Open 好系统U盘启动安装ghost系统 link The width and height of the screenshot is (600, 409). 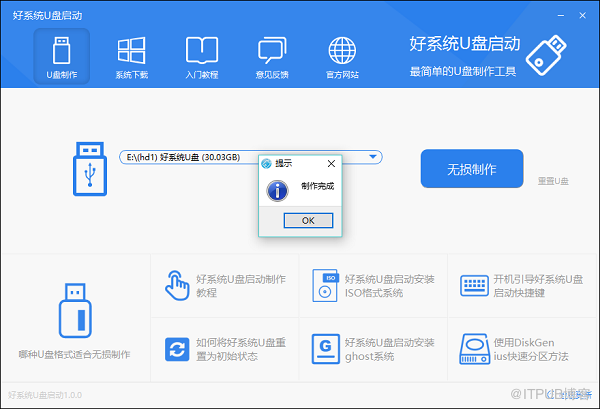tap(390, 349)
